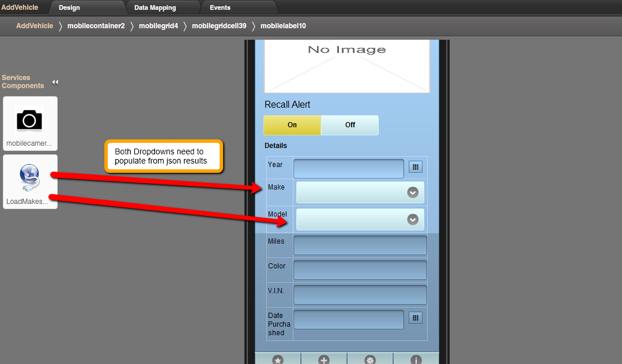The height and width of the screenshot is (364, 622).
Task: Tap the gear icon in bottom bar
Action: pyautogui.click(x=370, y=360)
